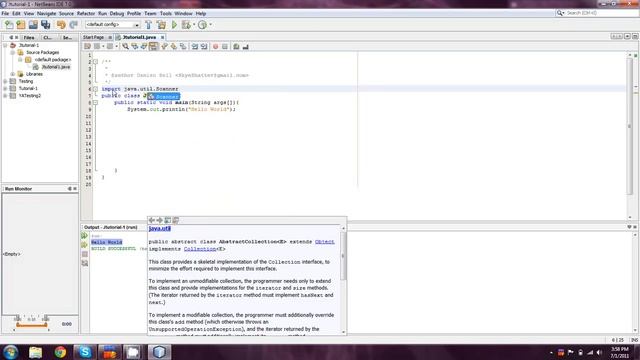Collapse the default package node
The width and height of the screenshot is (640, 360).
[20, 60]
